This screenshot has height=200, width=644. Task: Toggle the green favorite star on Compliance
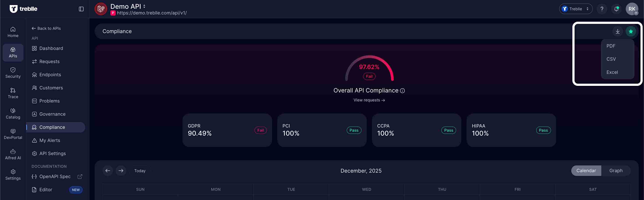tap(631, 31)
